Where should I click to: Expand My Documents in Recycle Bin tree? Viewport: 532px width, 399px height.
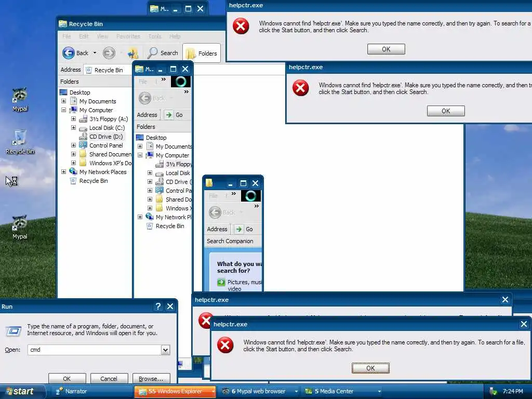(63, 101)
